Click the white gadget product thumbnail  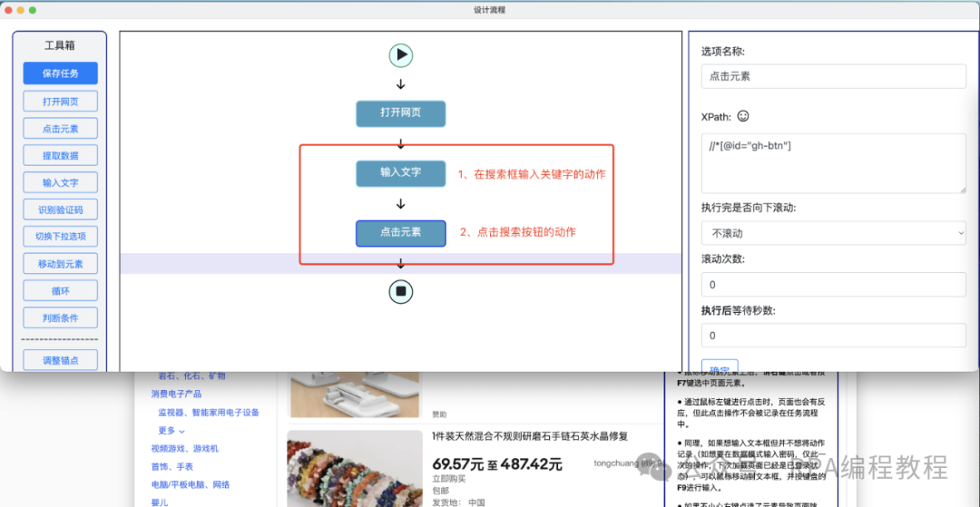[355, 394]
